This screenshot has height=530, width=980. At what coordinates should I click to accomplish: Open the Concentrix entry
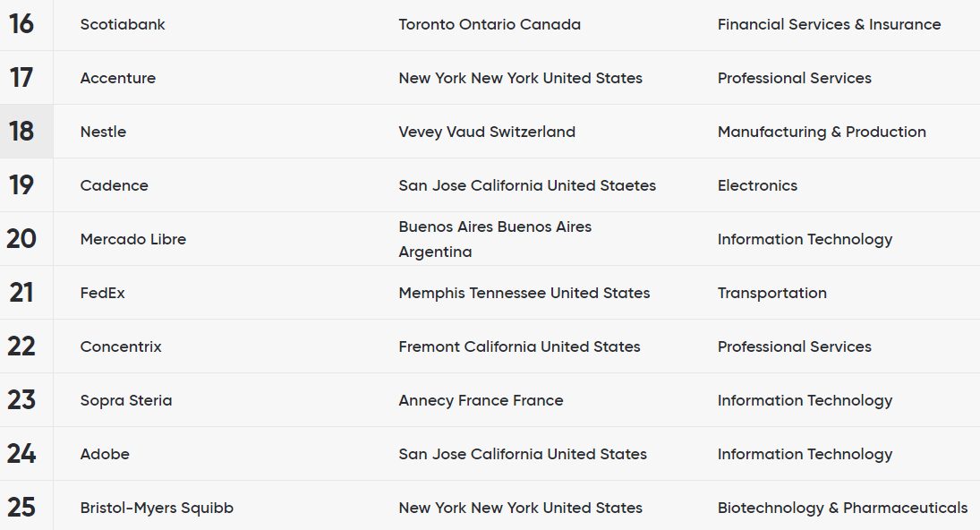[121, 346]
